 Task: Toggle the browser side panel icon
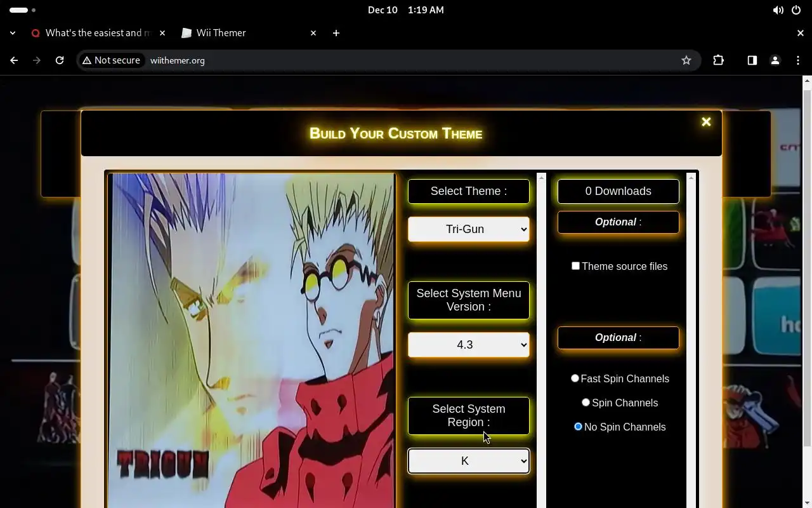click(x=752, y=60)
